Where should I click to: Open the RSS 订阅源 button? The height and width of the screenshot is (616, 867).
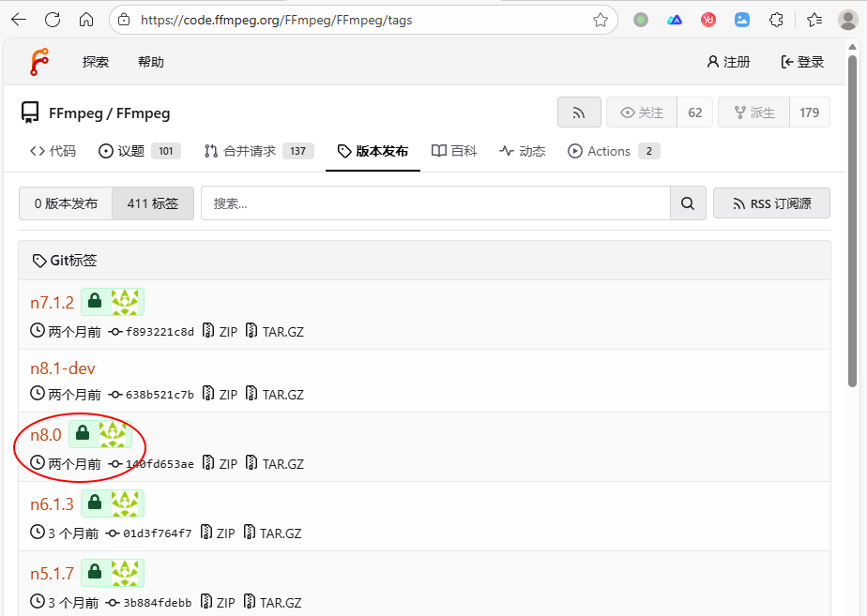click(x=771, y=203)
